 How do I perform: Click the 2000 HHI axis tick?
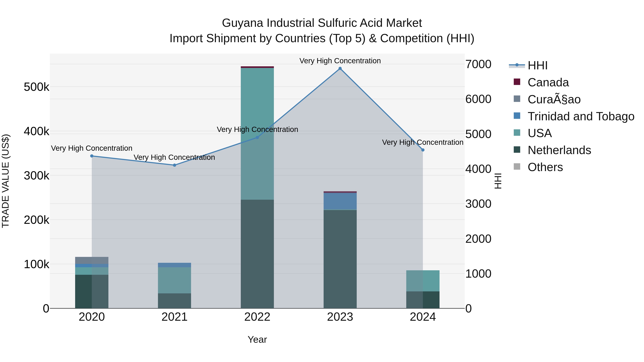pos(478,239)
